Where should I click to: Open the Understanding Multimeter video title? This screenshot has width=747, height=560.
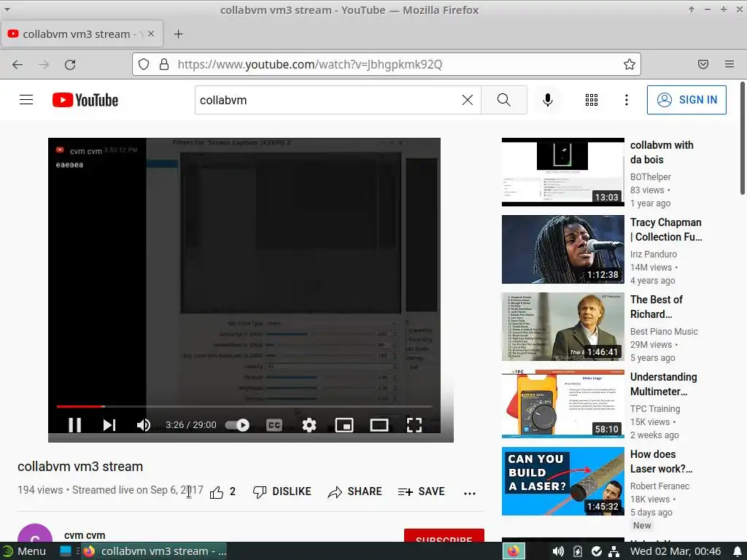663,384
